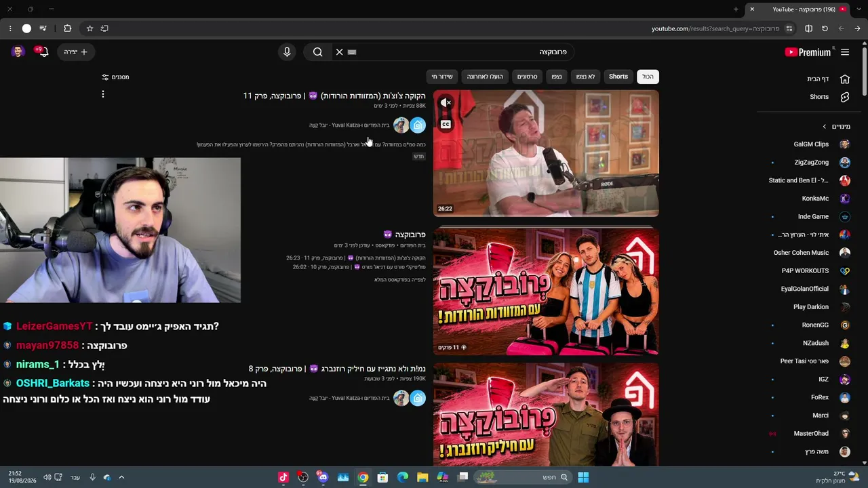
Task: Toggle closed captions on the first video preview
Action: pyautogui.click(x=446, y=125)
